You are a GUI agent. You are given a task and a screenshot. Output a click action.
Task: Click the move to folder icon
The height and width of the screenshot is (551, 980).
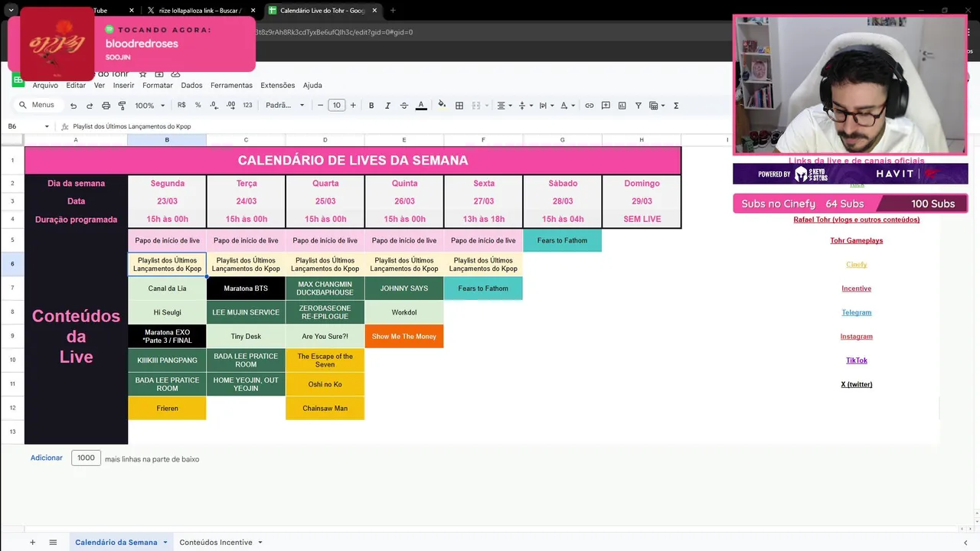pyautogui.click(x=159, y=73)
